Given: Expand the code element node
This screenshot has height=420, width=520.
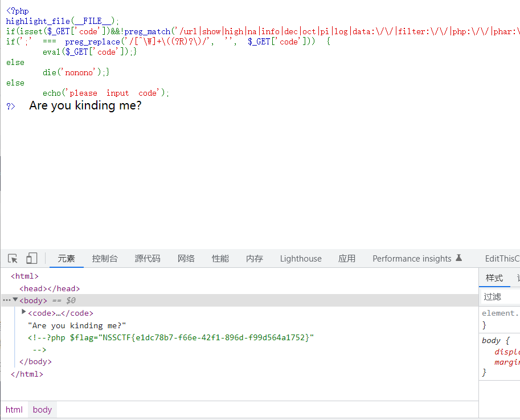Looking at the screenshot, I should (24, 312).
